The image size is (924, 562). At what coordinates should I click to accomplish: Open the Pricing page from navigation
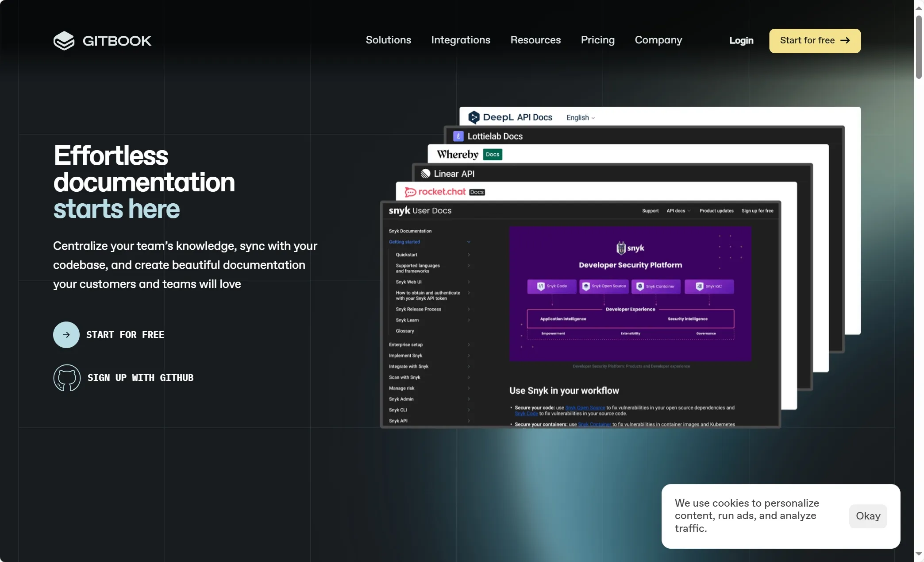pyautogui.click(x=597, y=40)
